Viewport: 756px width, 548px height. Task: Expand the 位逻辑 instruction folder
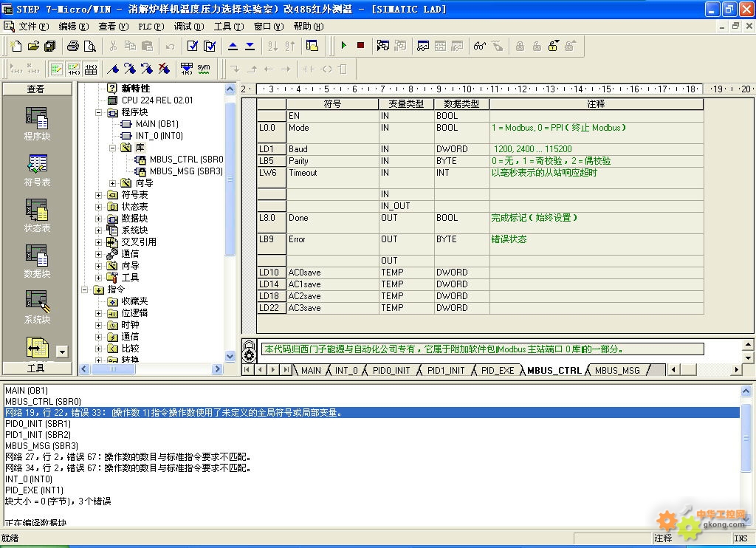pos(98,313)
